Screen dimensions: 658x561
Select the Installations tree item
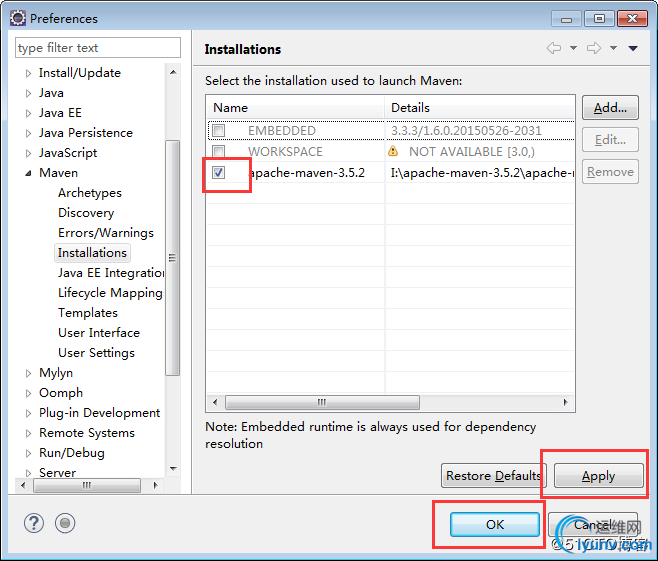click(92, 253)
